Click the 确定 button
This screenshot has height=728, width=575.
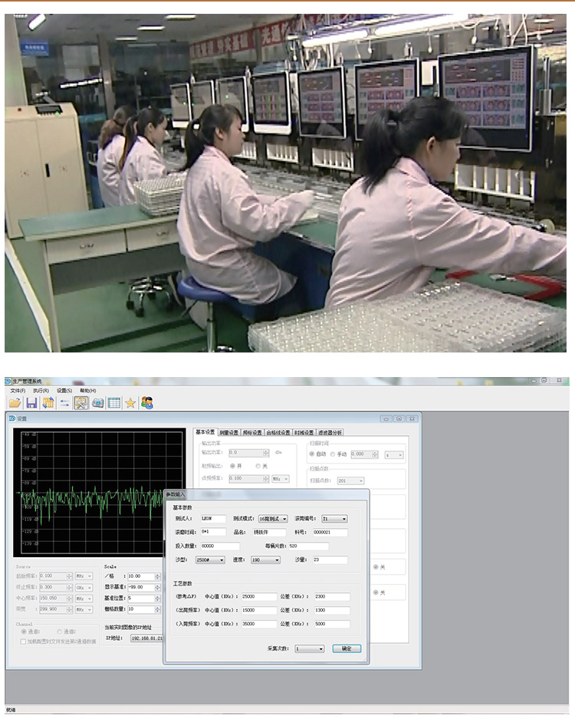[x=347, y=648]
